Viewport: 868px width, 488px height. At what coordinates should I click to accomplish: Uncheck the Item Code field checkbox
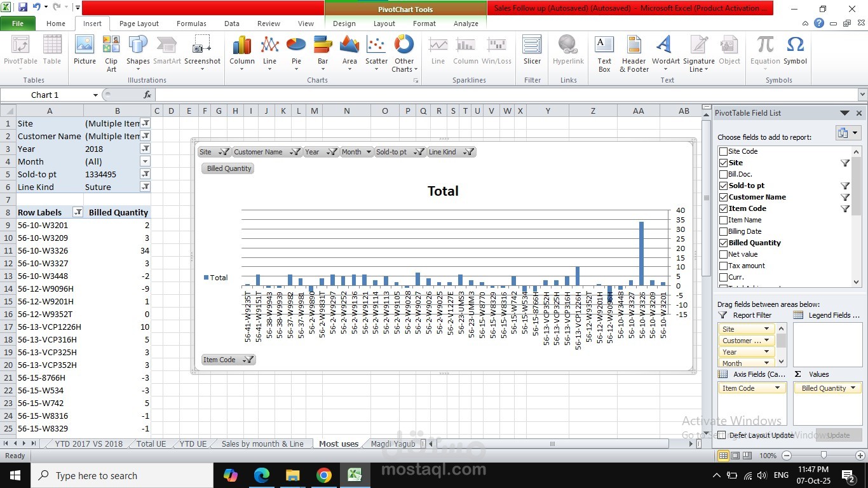coord(723,208)
